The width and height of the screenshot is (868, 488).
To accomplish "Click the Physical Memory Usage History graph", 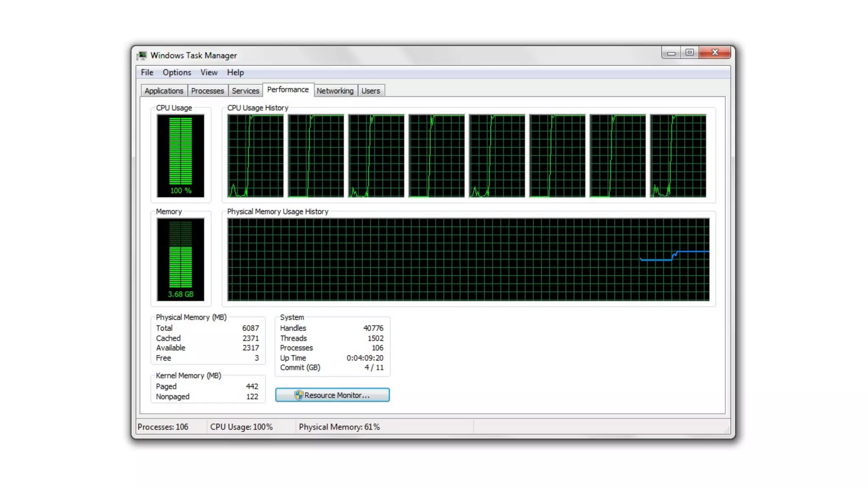I will [468, 259].
